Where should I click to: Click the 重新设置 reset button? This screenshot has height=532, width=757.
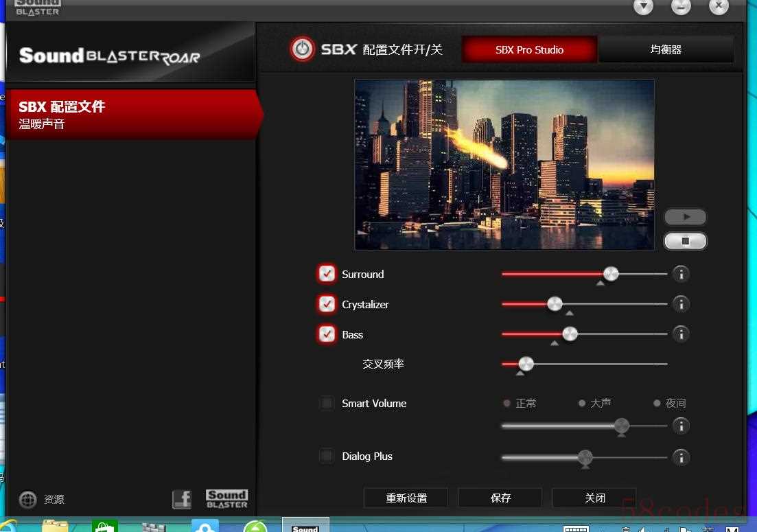pos(406,498)
